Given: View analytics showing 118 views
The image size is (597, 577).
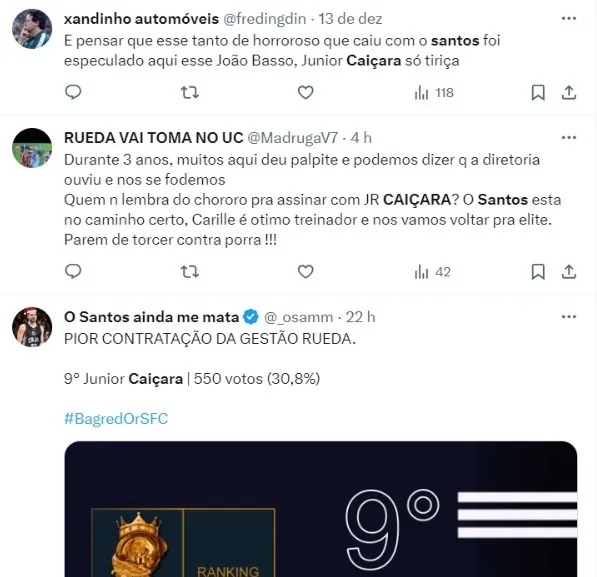Looking at the screenshot, I should (x=434, y=93).
